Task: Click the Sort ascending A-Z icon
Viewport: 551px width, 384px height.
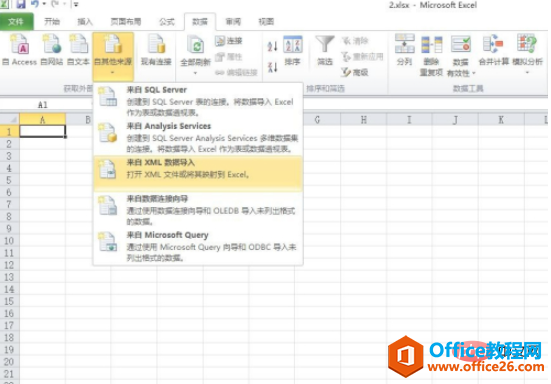Action: (x=273, y=46)
